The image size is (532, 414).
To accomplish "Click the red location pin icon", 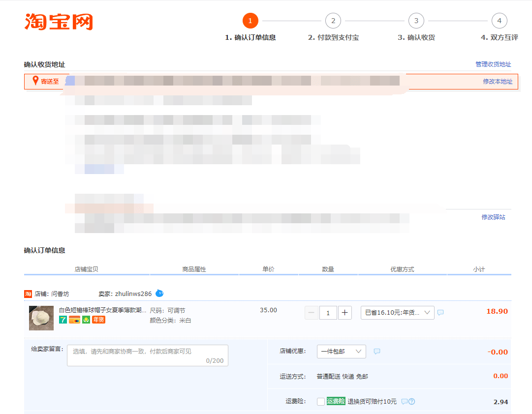I will click(35, 81).
